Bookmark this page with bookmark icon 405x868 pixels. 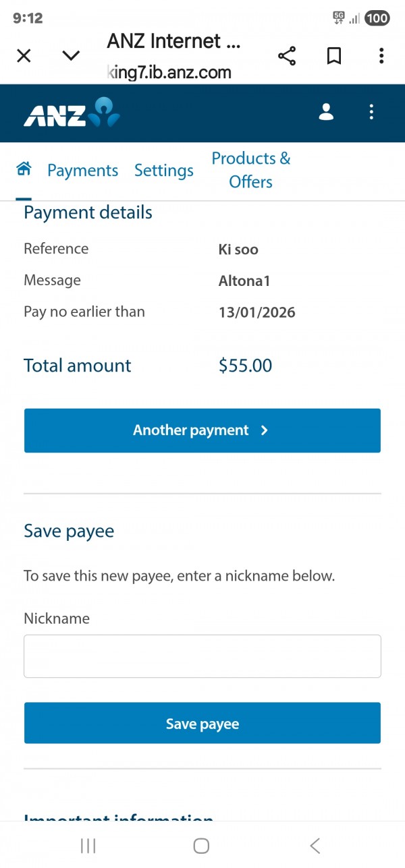click(x=334, y=56)
